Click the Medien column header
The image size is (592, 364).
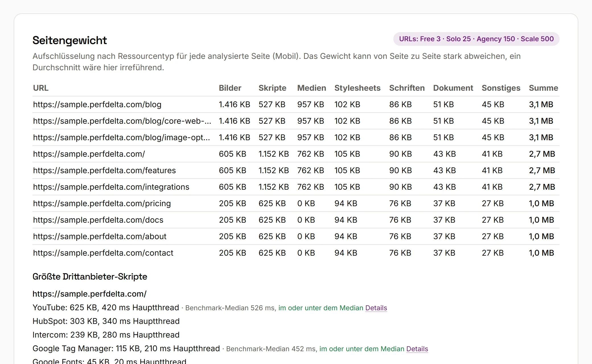(x=312, y=88)
